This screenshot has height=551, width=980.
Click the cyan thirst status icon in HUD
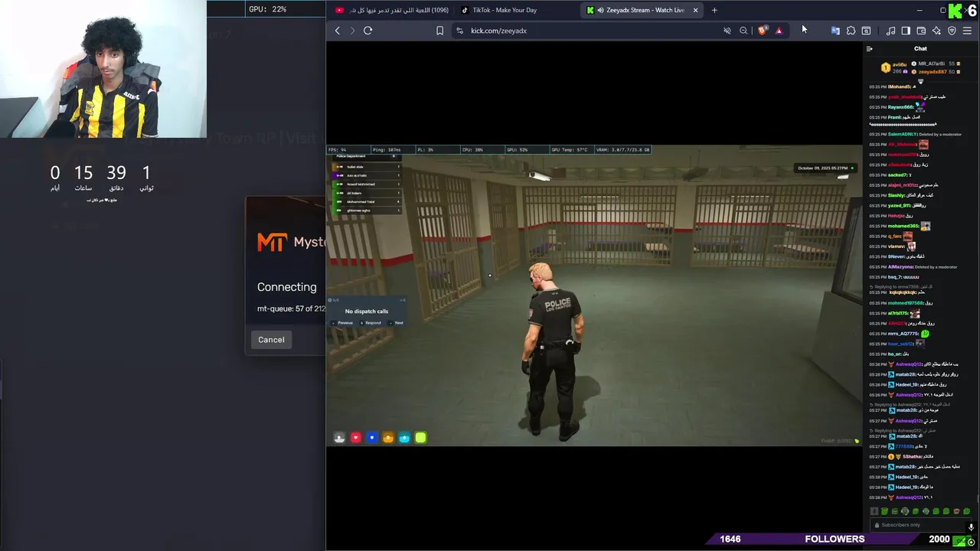pyautogui.click(x=404, y=438)
